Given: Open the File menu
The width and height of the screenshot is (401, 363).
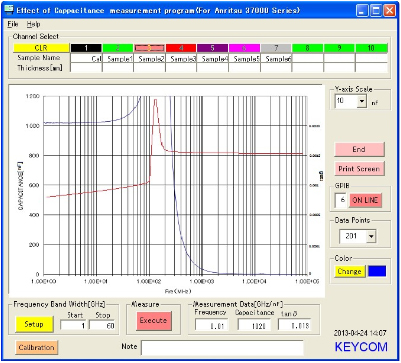Looking at the screenshot, I should pos(13,24).
